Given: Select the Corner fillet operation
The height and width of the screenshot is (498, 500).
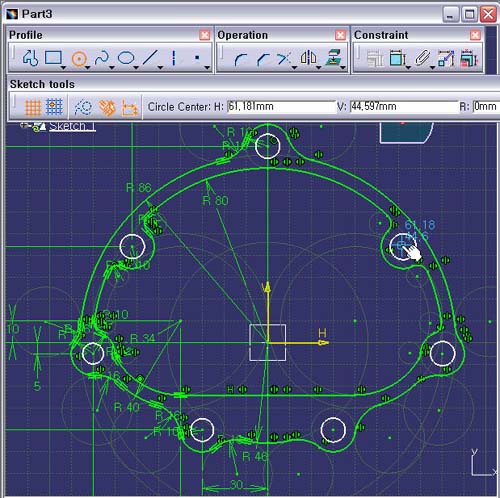Looking at the screenshot, I should pos(240,59).
